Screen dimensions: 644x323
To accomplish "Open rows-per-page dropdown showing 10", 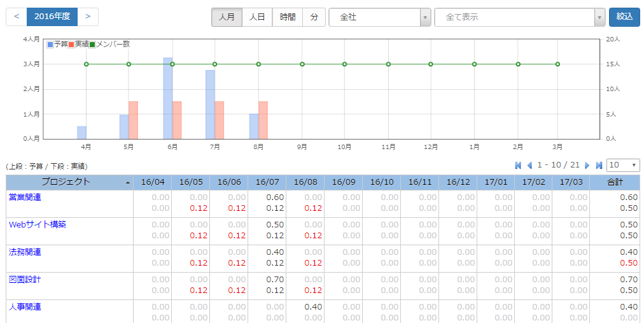I will [x=623, y=166].
